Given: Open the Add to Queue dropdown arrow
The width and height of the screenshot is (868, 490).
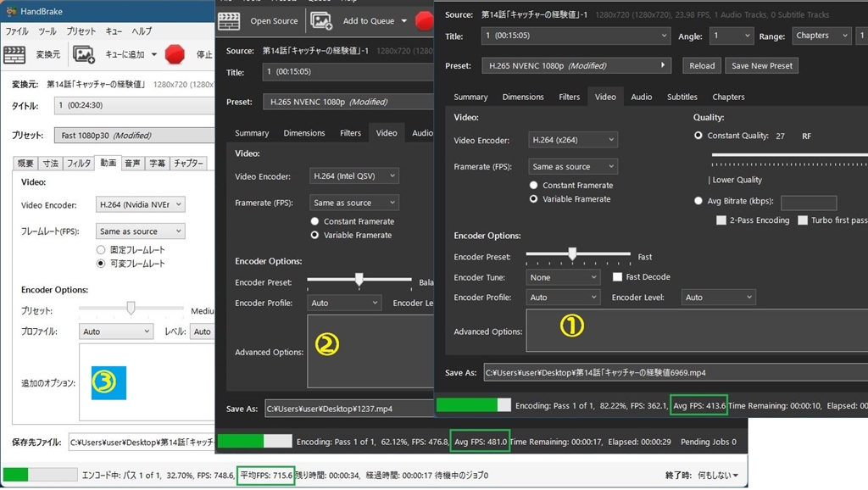Looking at the screenshot, I should click(403, 21).
